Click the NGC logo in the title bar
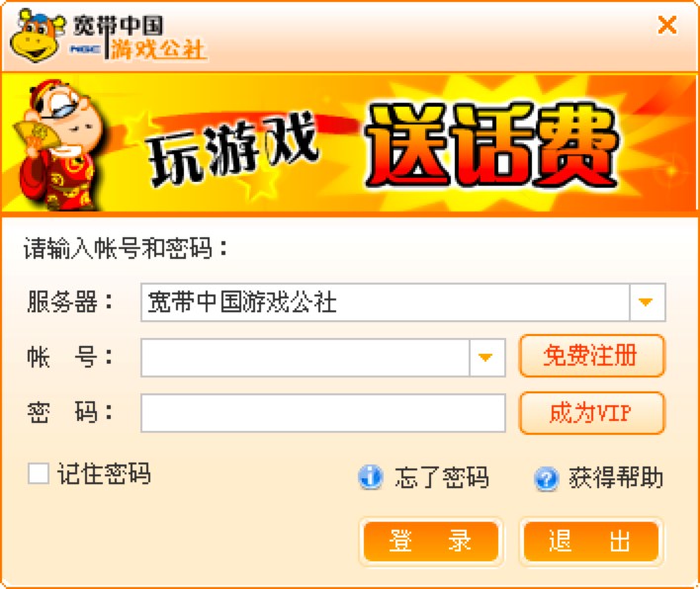This screenshot has height=589, width=700. [84, 49]
